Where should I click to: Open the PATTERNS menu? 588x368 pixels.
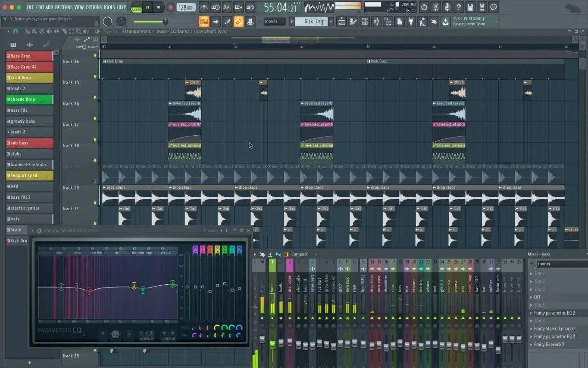[x=64, y=7]
